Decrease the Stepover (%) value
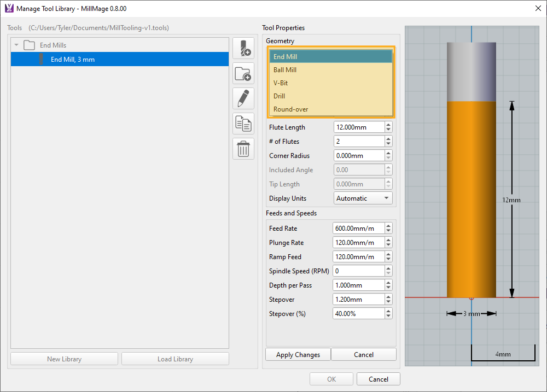Image resolution: width=547 pixels, height=392 pixels. (388, 317)
